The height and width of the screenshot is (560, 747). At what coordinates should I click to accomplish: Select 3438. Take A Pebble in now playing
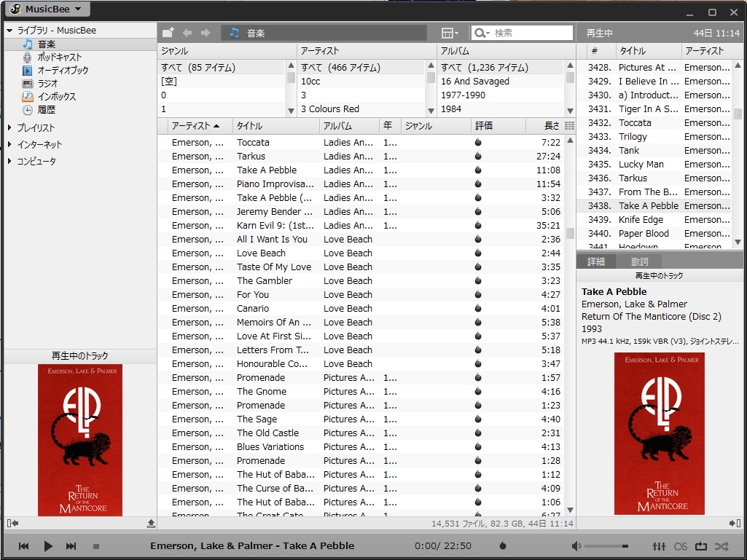[654, 205]
